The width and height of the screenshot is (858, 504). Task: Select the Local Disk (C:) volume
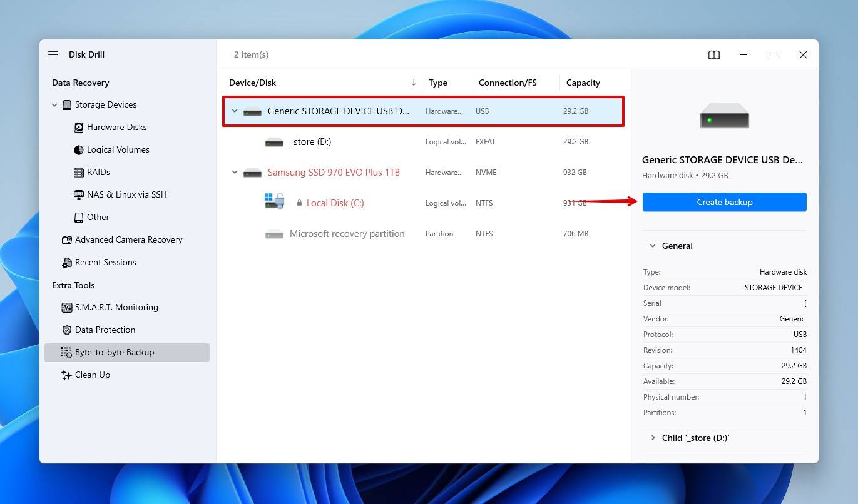(335, 203)
